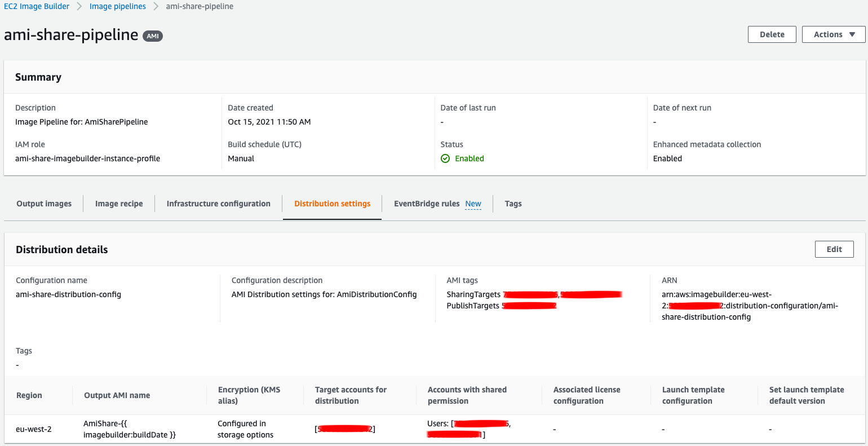Click 'Users:' shared permission cell
Image resolution: width=868 pixels, height=446 pixels.
pyautogui.click(x=470, y=429)
